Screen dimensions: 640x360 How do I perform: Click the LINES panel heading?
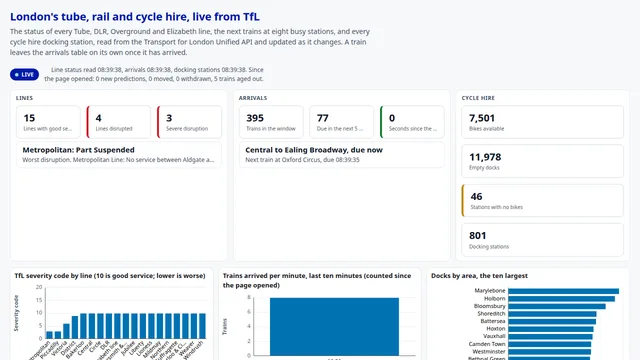tap(24, 98)
